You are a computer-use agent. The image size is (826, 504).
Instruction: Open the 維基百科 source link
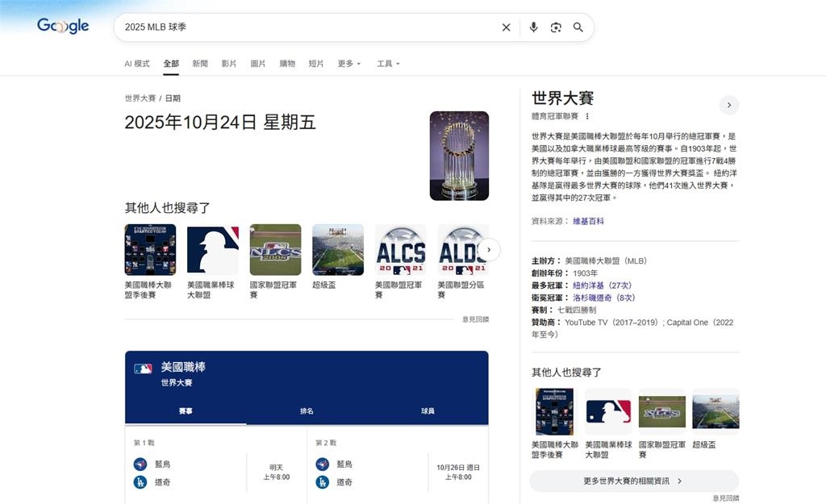point(590,220)
